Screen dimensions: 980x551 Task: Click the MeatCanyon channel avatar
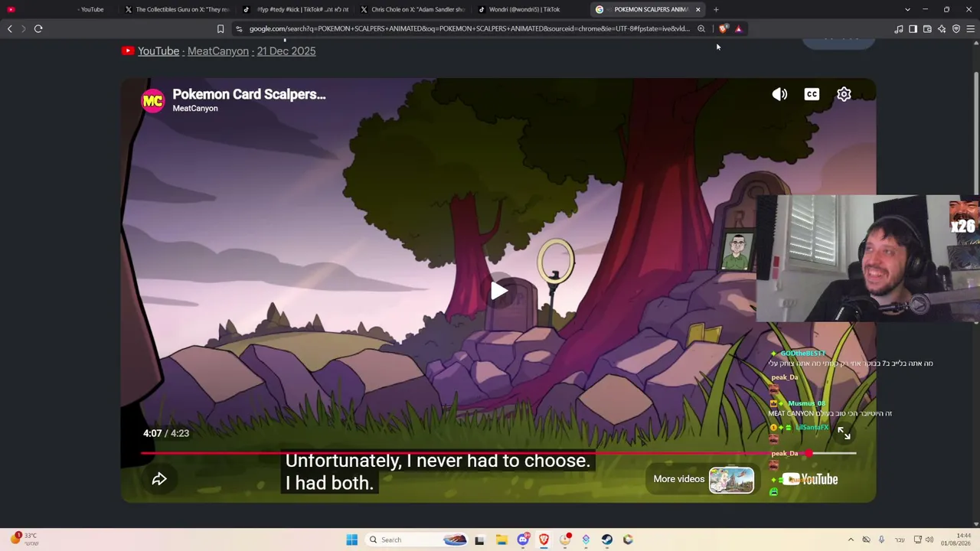click(152, 100)
